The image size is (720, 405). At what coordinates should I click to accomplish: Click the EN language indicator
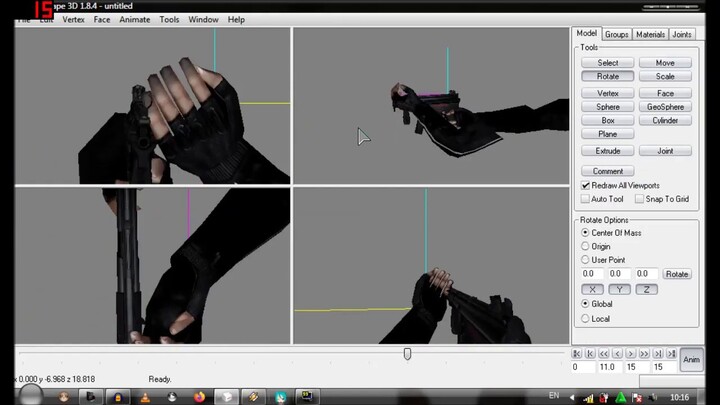pyautogui.click(x=554, y=395)
